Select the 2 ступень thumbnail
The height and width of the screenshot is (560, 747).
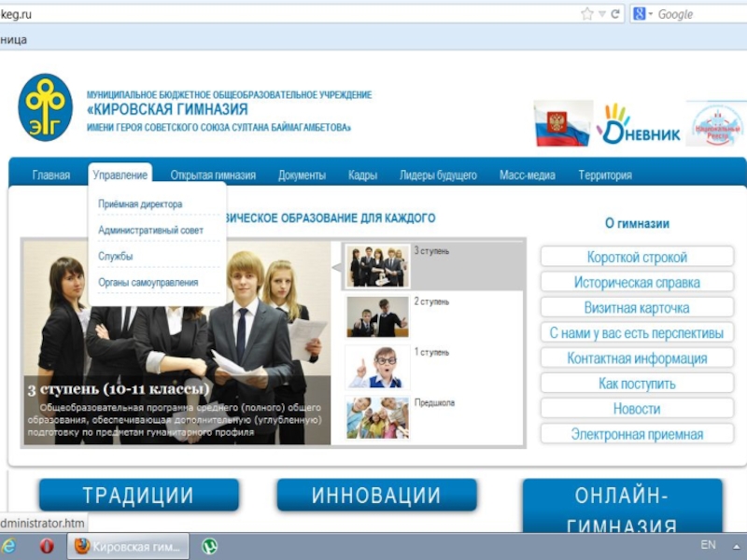[x=377, y=316]
